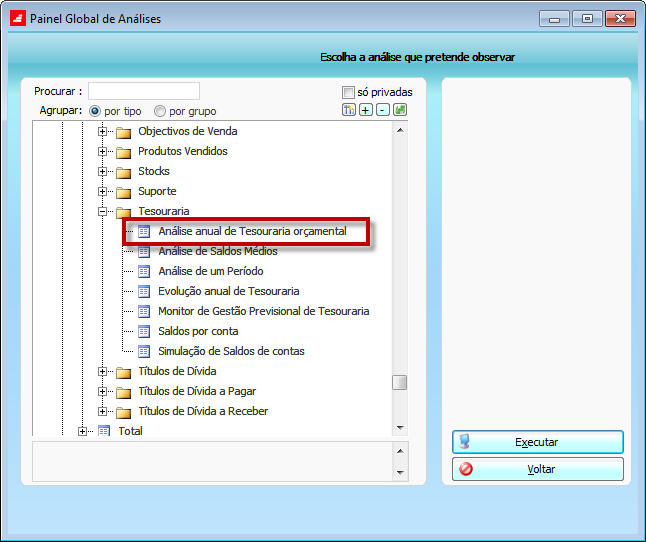Click grid icon of Evolução anual de Tesouraria
The width and height of the screenshot is (646, 542).
(x=144, y=291)
